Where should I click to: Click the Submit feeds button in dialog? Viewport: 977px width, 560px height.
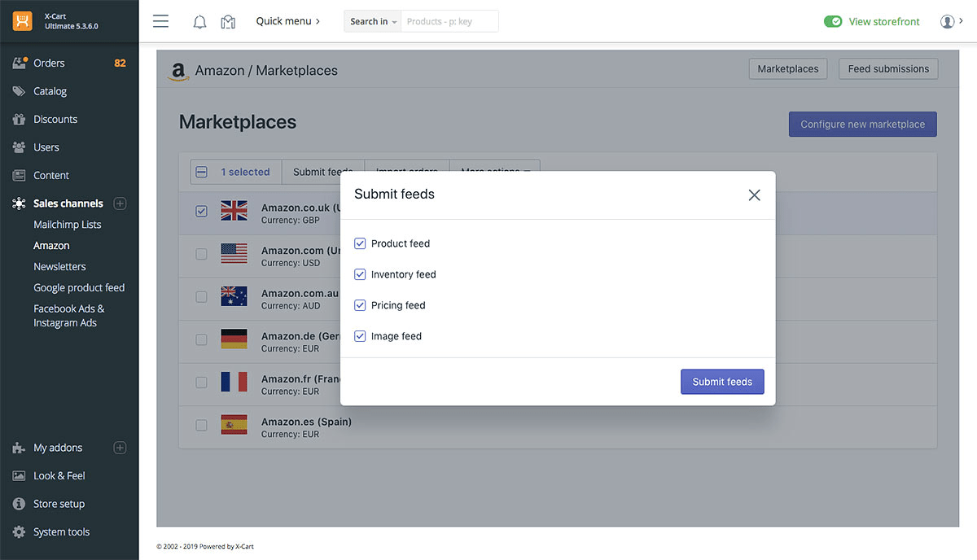click(x=722, y=382)
